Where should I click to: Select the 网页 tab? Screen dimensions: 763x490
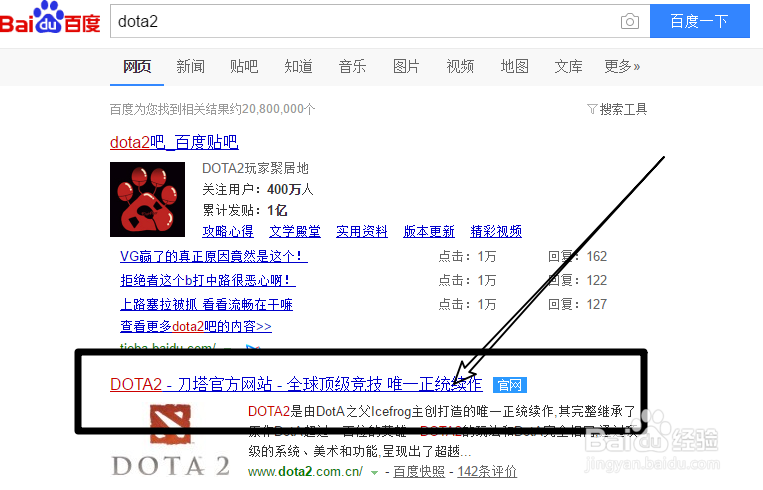137,66
